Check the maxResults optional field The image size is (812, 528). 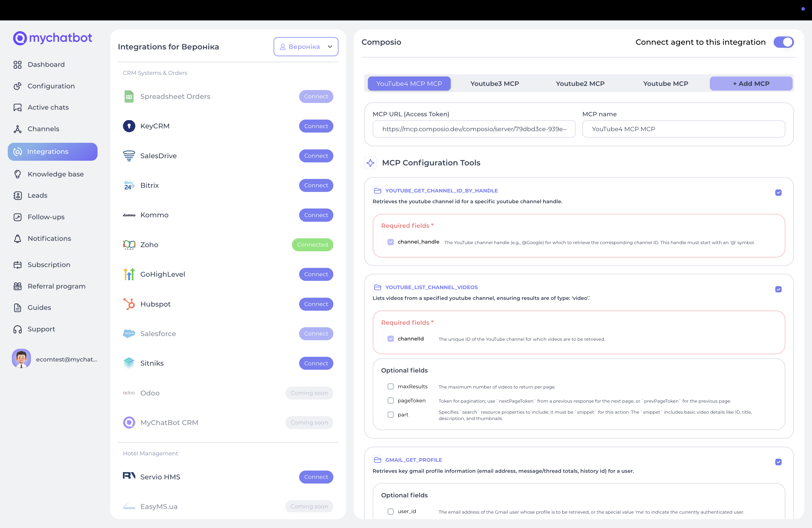[x=391, y=386]
